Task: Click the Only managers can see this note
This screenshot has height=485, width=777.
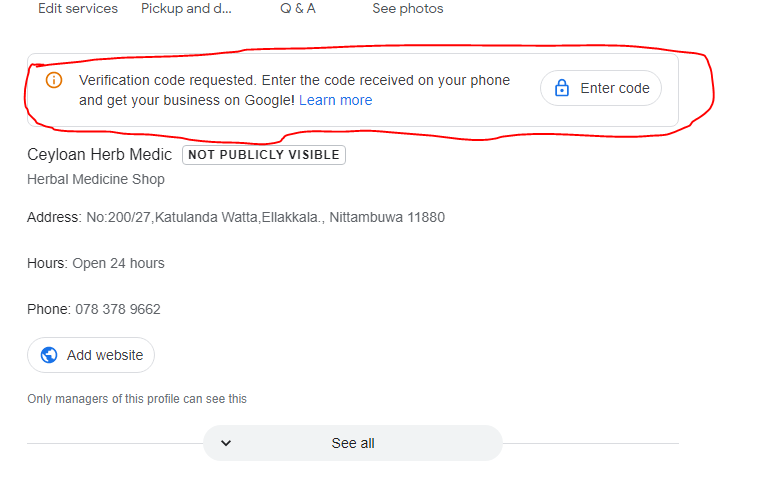Action: 137,399
